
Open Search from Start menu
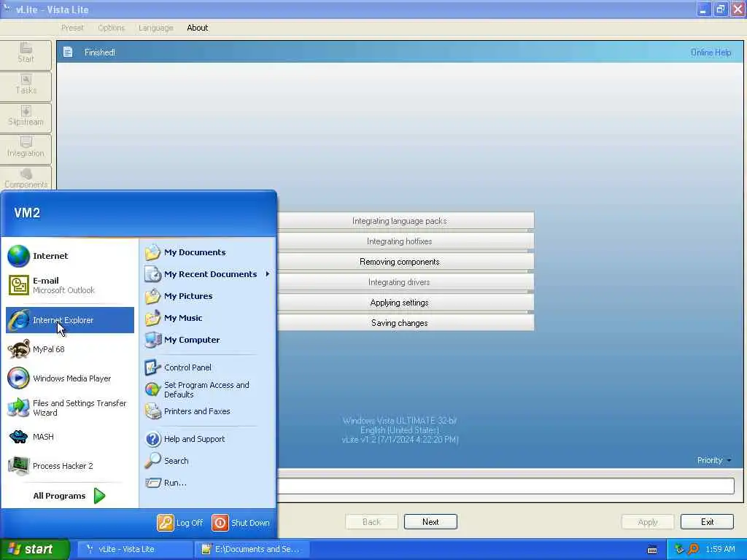click(x=207, y=461)
